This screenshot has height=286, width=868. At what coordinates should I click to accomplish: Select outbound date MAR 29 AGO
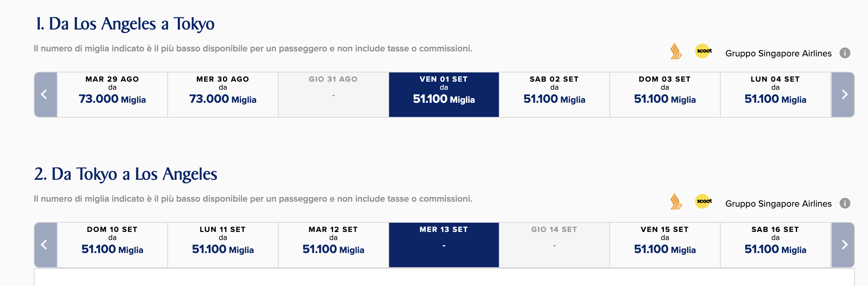pos(112,94)
